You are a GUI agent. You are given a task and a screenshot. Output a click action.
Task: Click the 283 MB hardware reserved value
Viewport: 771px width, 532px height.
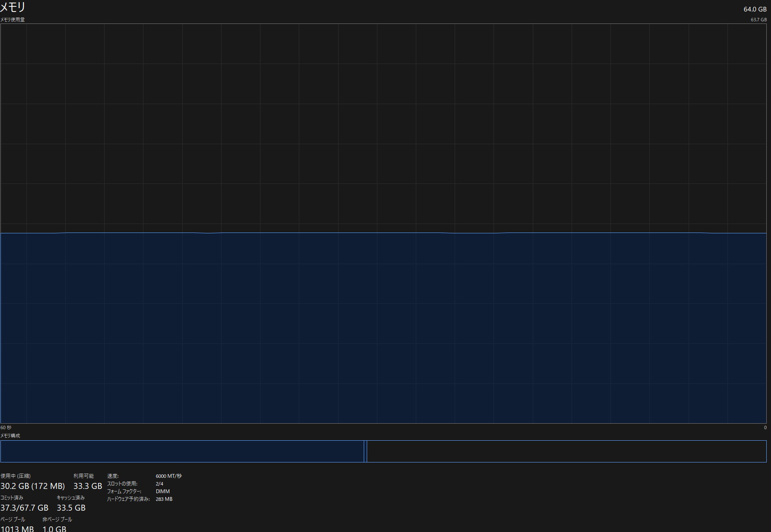(x=164, y=499)
